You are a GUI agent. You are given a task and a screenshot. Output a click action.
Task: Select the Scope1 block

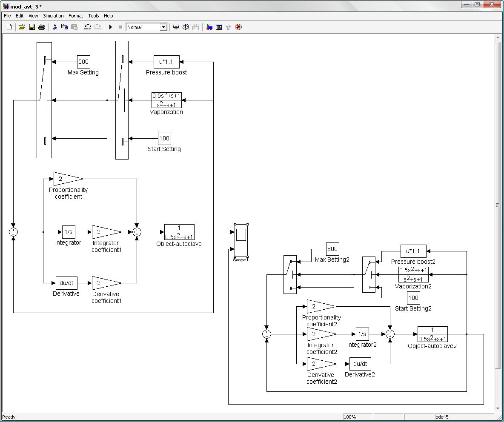pos(241,240)
